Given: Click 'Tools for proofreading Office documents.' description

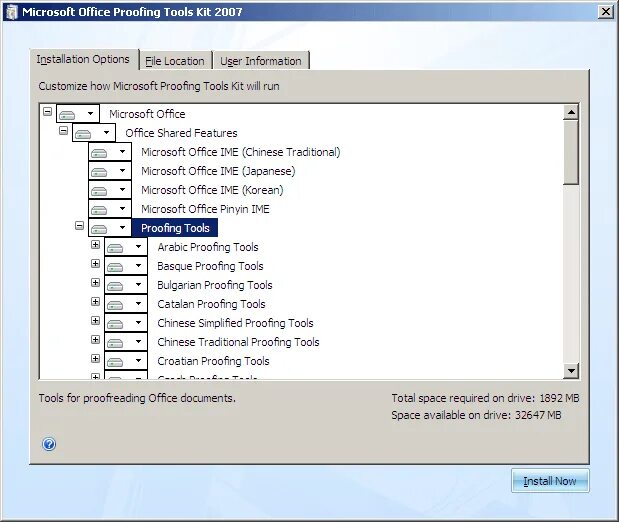Looking at the screenshot, I should pos(137,398).
